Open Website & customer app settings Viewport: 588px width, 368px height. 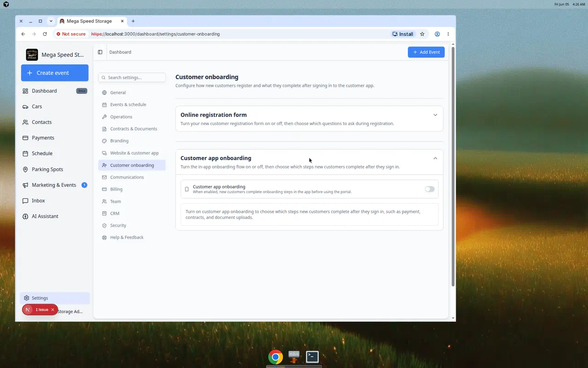pyautogui.click(x=132, y=153)
